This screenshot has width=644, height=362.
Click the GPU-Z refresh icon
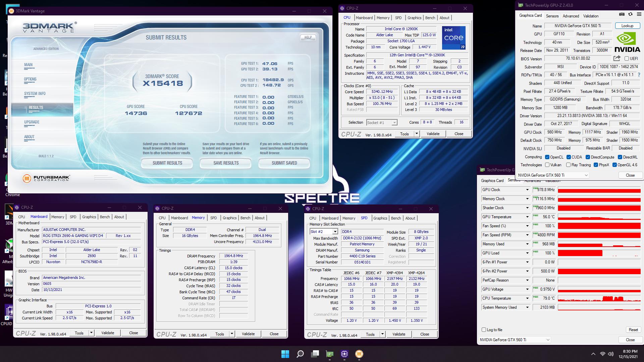coord(630,14)
